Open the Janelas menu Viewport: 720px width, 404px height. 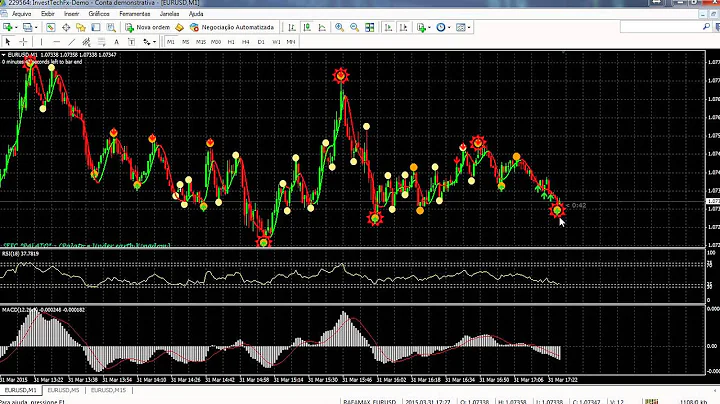(169, 14)
